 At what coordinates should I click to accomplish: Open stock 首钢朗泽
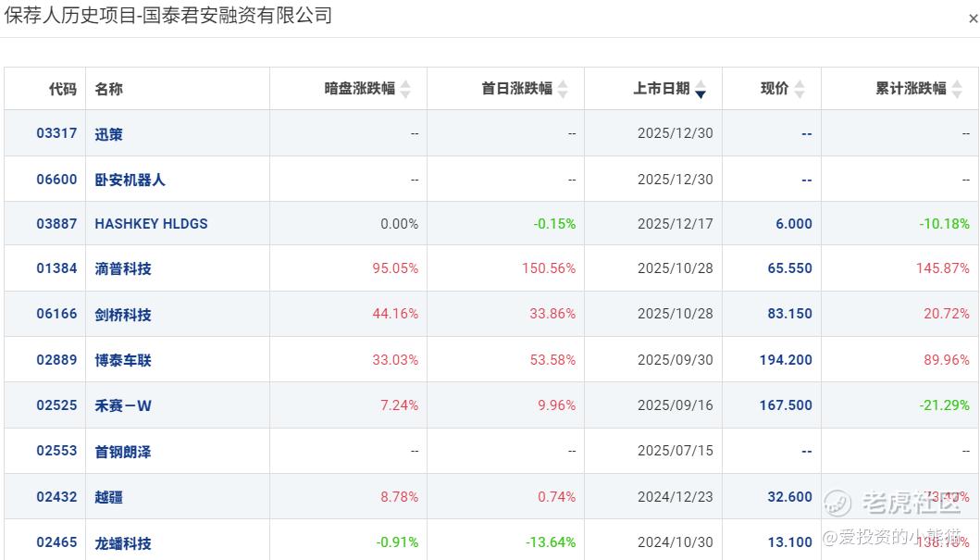[123, 452]
